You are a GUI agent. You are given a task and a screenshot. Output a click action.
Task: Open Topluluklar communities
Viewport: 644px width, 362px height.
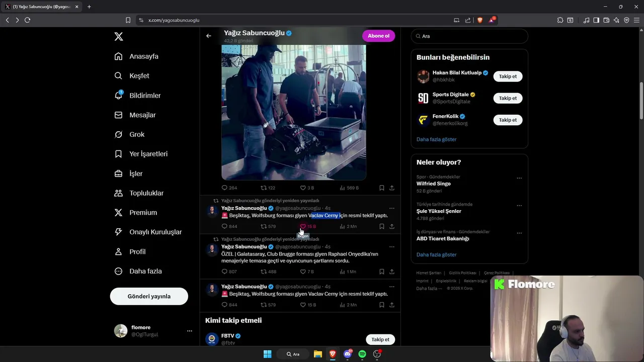click(139, 193)
